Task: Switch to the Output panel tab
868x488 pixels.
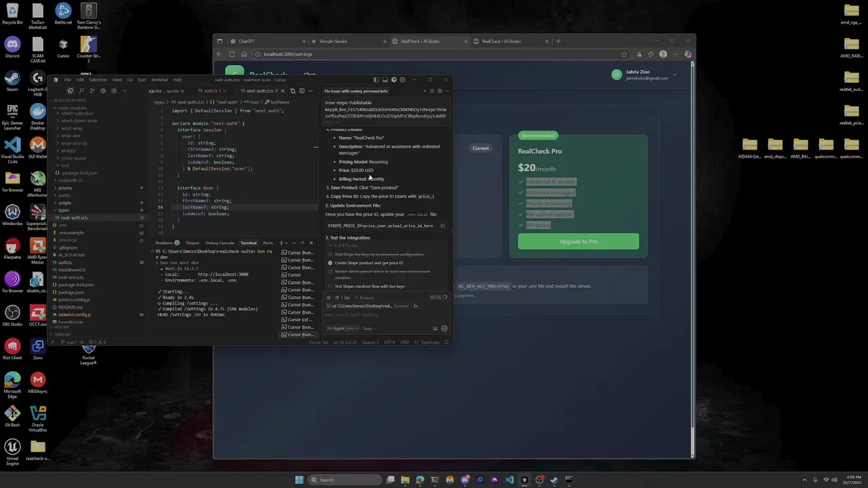Action: 193,243
